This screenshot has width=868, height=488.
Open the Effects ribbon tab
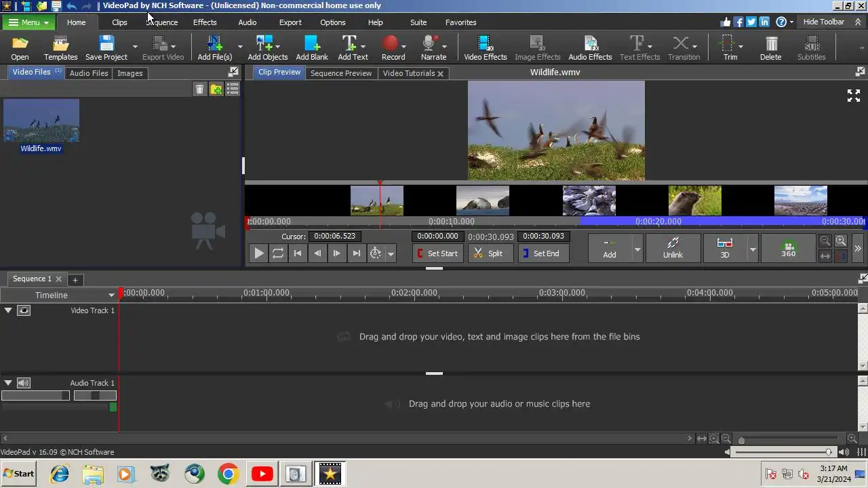coord(205,22)
